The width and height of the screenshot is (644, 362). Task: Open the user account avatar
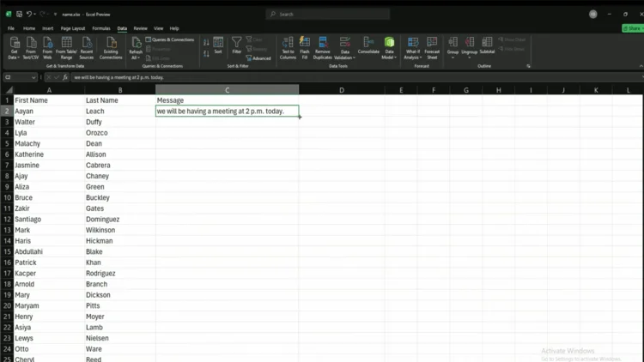[x=593, y=14]
